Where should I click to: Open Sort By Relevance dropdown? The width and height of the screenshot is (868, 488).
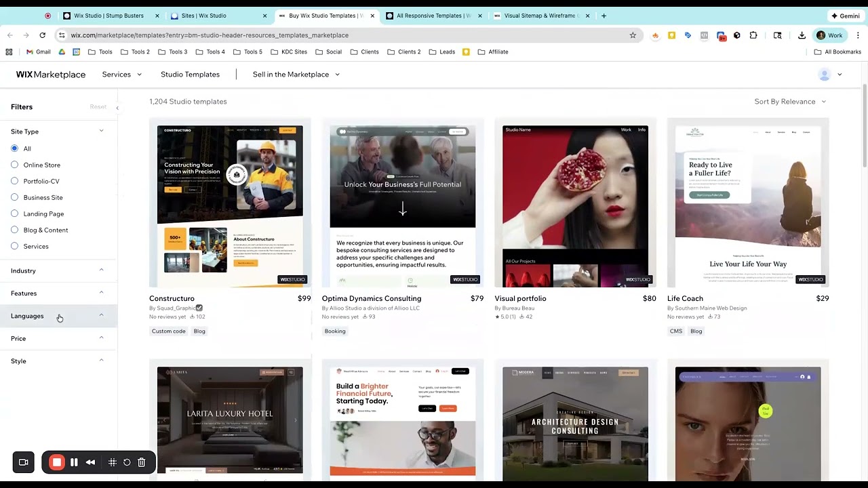(x=790, y=102)
